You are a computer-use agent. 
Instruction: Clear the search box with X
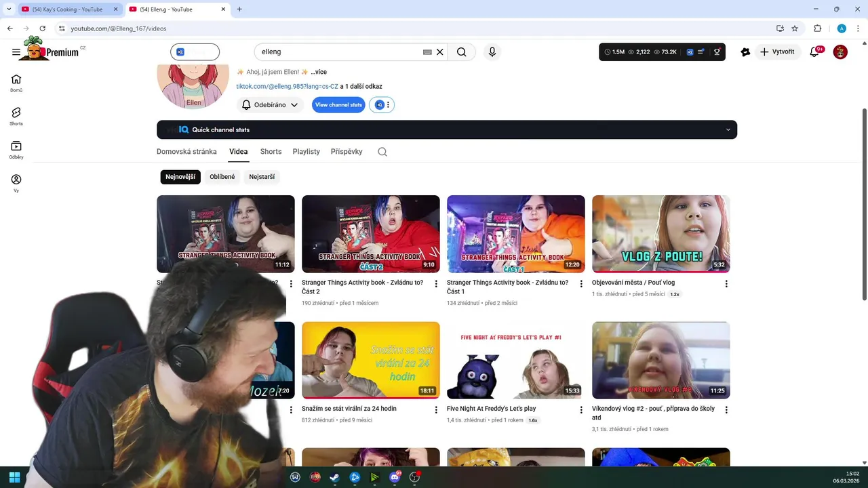[439, 52]
